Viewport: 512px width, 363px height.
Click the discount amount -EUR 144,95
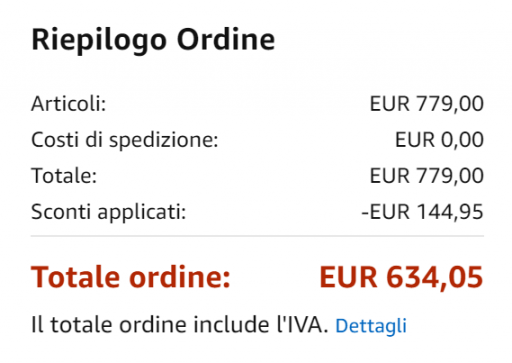[x=422, y=212]
